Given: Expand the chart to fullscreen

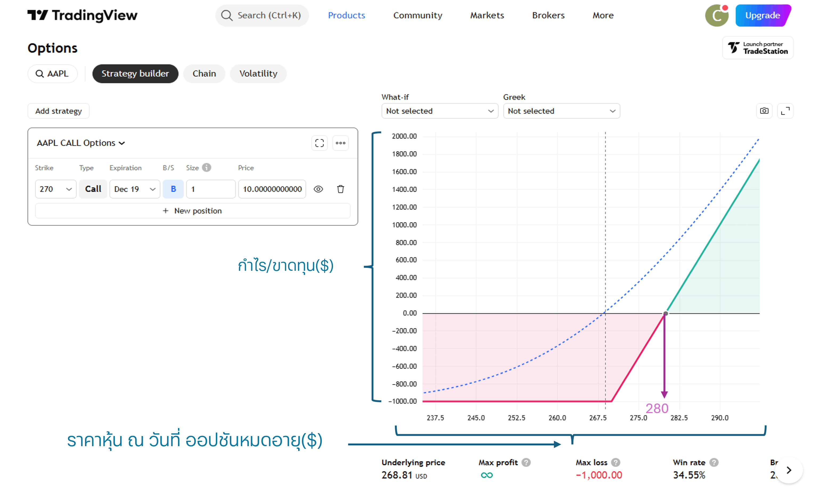Looking at the screenshot, I should click(785, 111).
